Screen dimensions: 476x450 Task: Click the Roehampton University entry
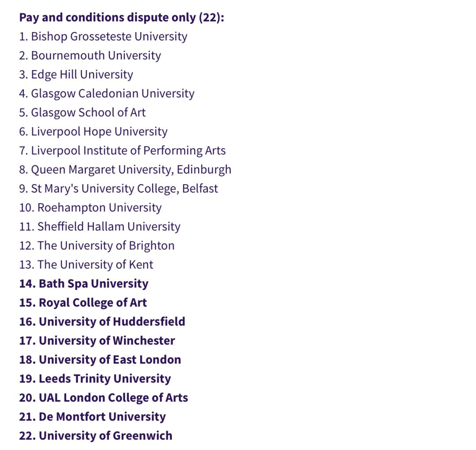click(99, 207)
